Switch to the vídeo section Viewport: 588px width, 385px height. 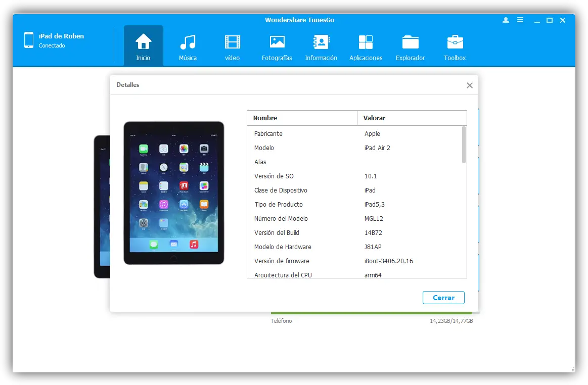point(232,46)
